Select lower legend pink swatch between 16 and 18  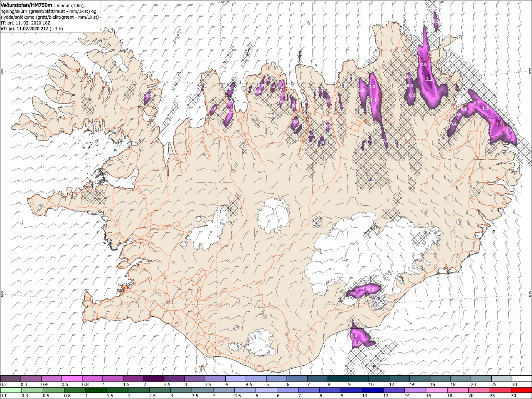436,390
